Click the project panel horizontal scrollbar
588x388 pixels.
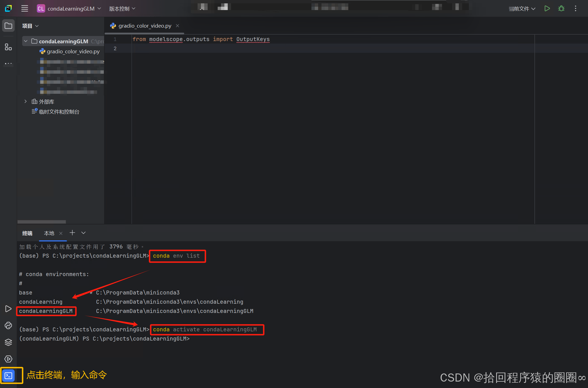pyautogui.click(x=42, y=222)
